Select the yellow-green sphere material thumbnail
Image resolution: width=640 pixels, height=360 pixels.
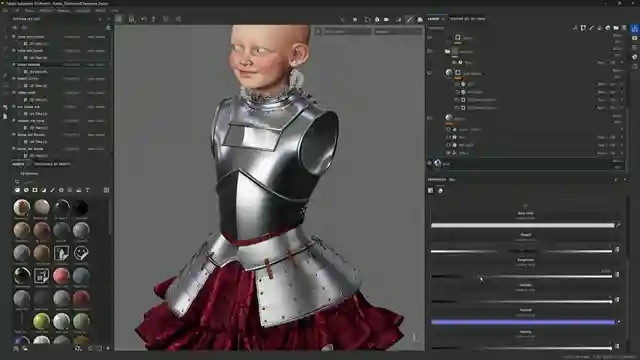point(41,321)
